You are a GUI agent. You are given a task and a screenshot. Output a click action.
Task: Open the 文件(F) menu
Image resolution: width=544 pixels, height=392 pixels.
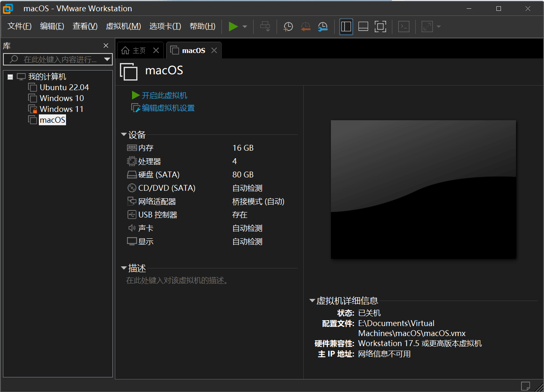(x=20, y=26)
